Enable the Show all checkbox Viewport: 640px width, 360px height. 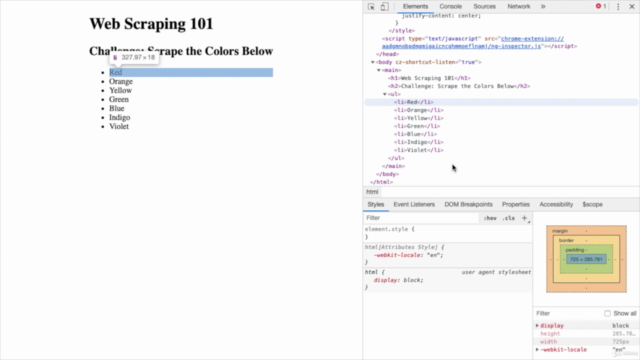[x=607, y=313]
